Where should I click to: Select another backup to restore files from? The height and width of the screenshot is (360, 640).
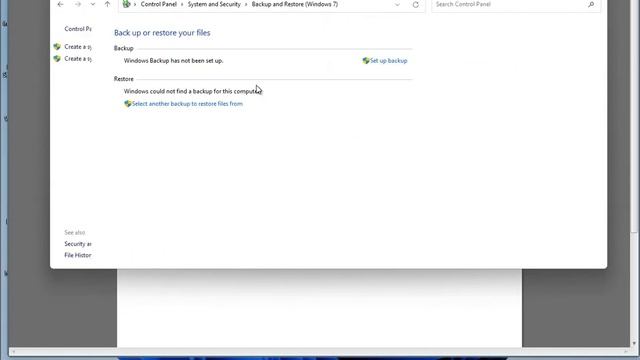pos(187,104)
